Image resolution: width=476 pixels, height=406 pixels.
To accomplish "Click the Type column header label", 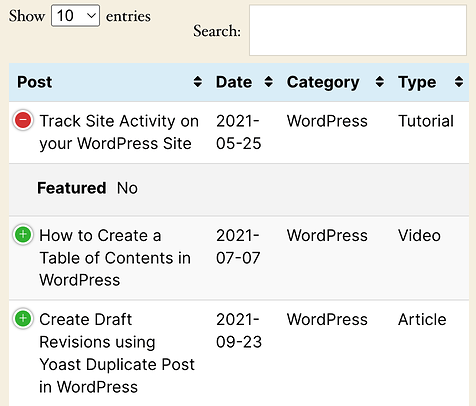I will tap(417, 83).
